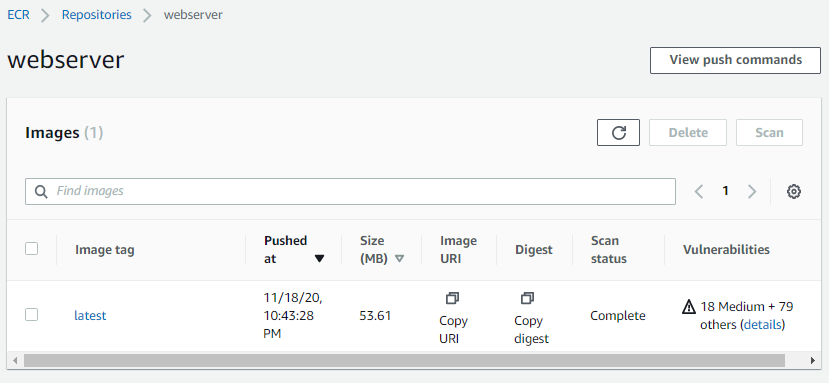Image resolution: width=829 pixels, height=383 pixels.
Task: Copy the image digest icon
Action: [x=527, y=298]
